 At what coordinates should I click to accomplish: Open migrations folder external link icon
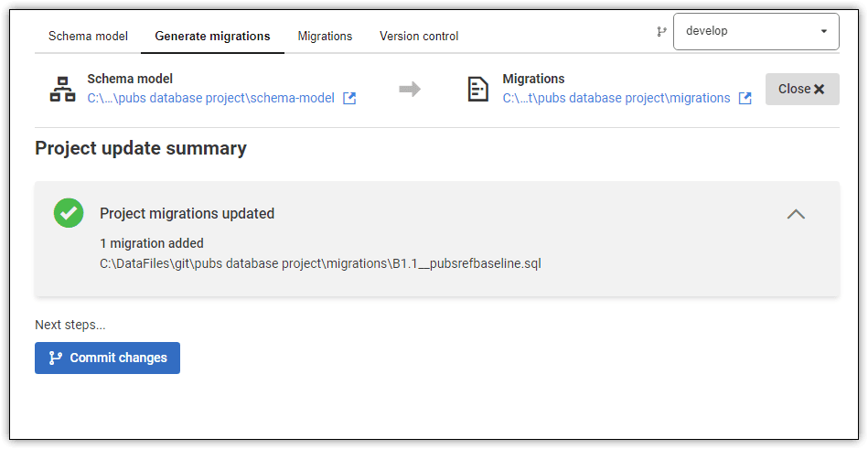tap(745, 99)
